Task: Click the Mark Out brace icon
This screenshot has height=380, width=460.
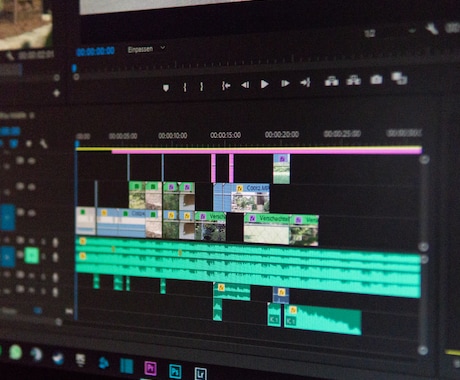Action: coord(201,87)
